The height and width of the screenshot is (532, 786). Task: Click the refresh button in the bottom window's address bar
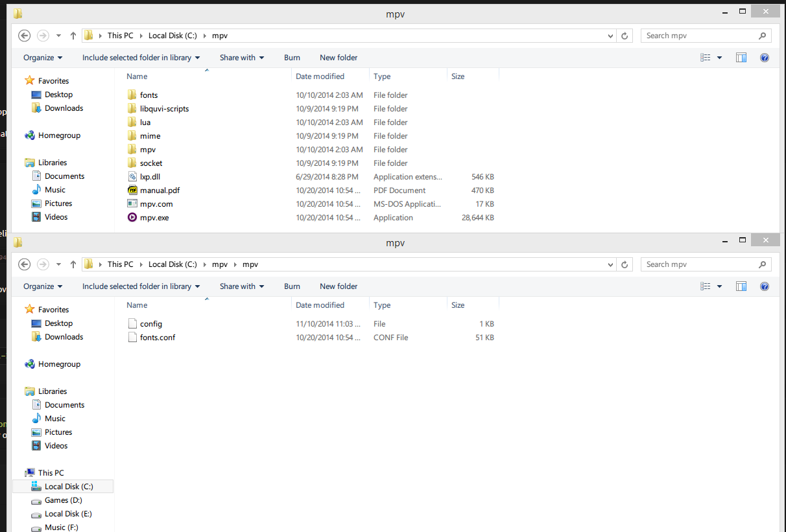tap(625, 264)
